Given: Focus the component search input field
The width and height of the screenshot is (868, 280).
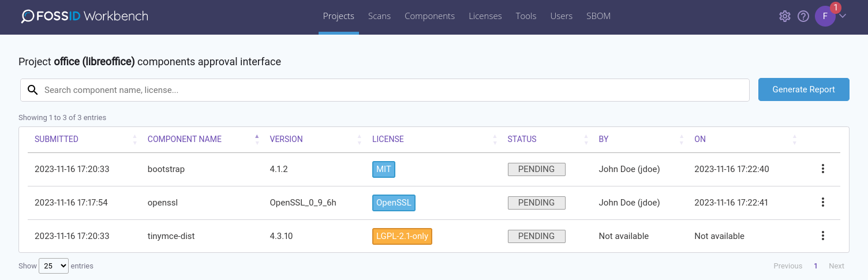Looking at the screenshot, I should pyautogui.click(x=385, y=90).
